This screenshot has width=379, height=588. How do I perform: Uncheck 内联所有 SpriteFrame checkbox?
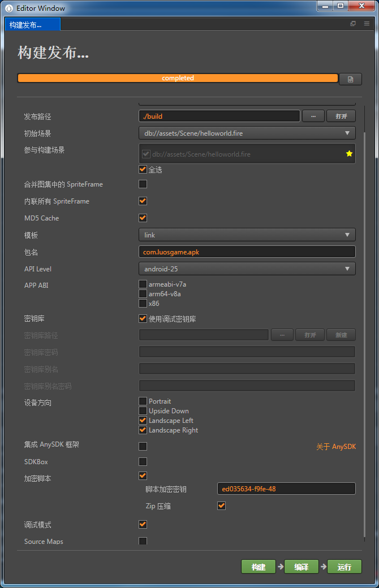(143, 201)
